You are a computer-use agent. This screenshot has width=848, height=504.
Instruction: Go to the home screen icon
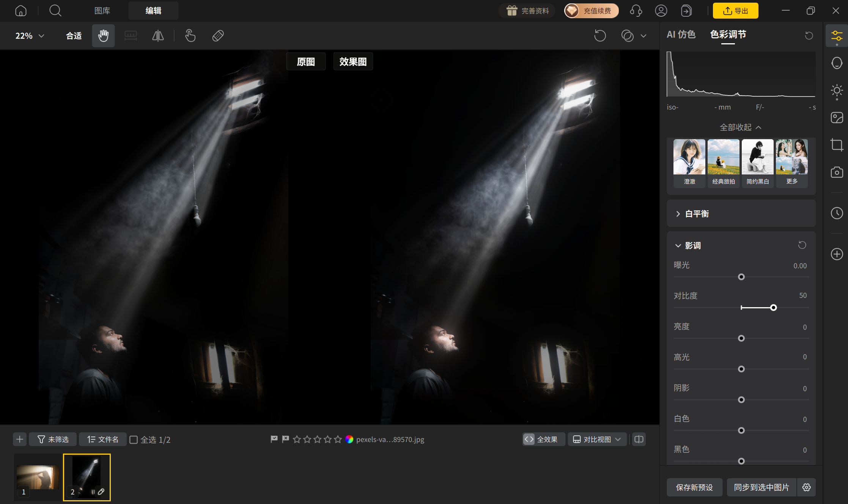click(21, 11)
